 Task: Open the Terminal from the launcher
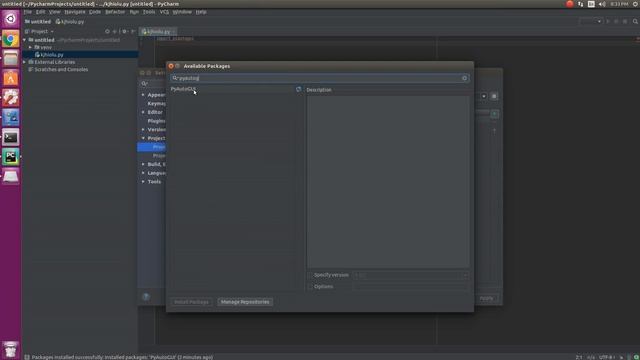coord(11,138)
